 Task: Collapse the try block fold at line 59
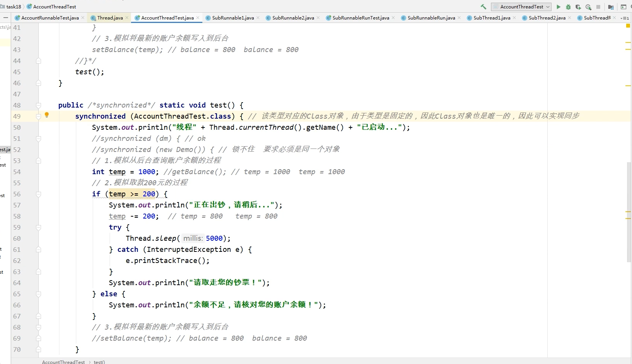coord(38,227)
